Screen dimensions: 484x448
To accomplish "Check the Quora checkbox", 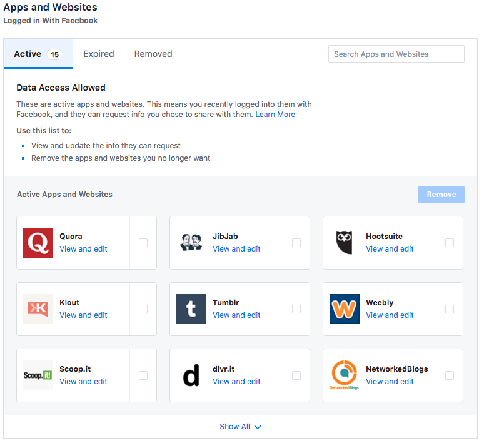I will [143, 243].
